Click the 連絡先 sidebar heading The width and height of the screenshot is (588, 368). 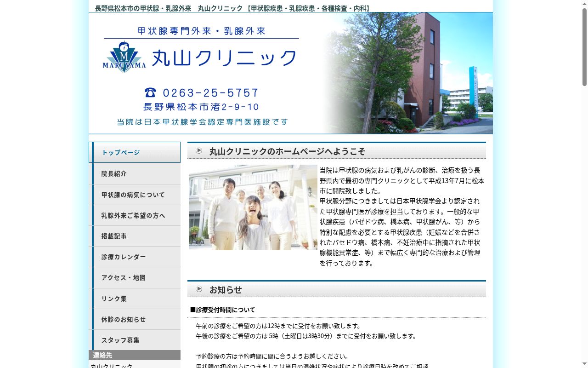point(135,355)
